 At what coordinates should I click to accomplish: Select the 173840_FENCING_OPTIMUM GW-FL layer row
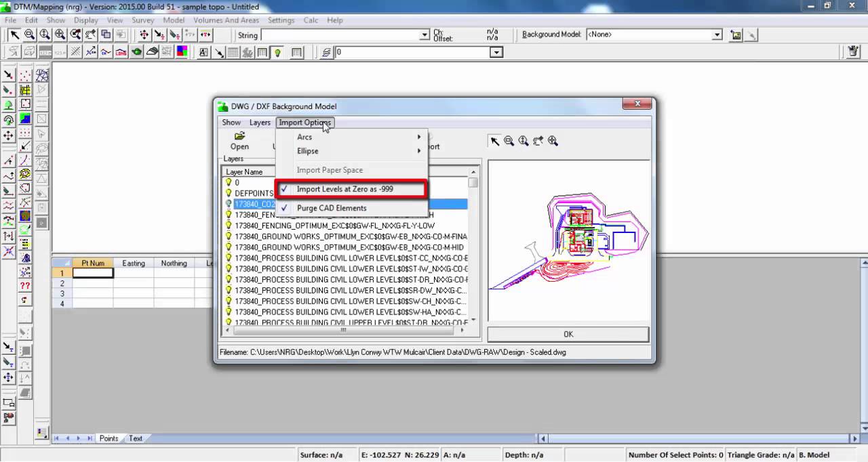point(345,226)
